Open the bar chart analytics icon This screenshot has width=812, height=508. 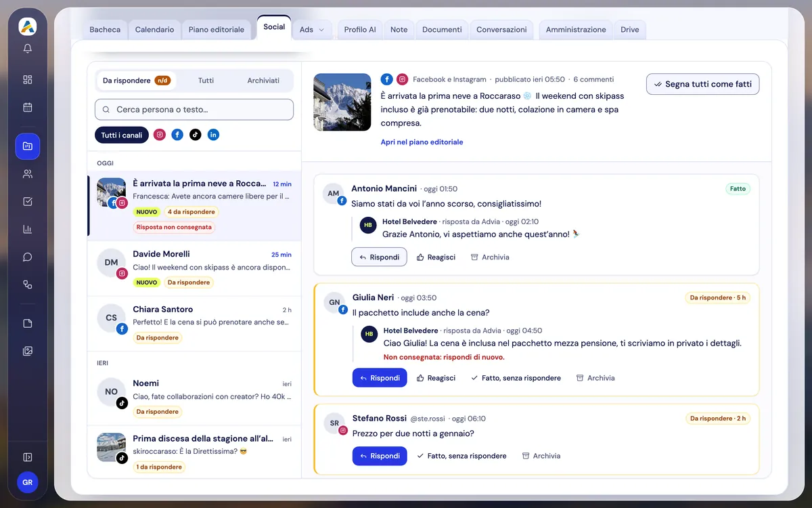tap(28, 229)
